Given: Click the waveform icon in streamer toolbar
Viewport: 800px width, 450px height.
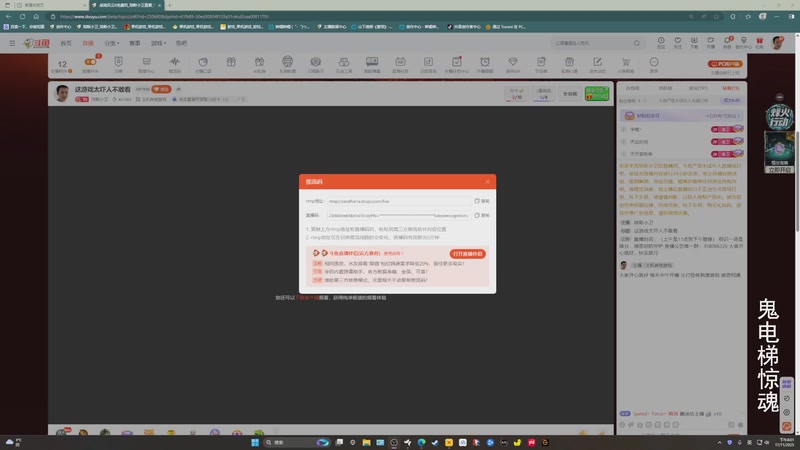Looking at the screenshot, I should pos(174,62).
